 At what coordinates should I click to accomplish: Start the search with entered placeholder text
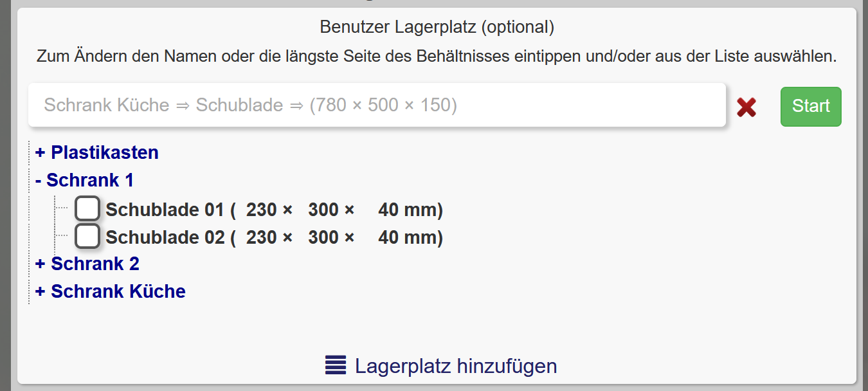[x=810, y=107]
